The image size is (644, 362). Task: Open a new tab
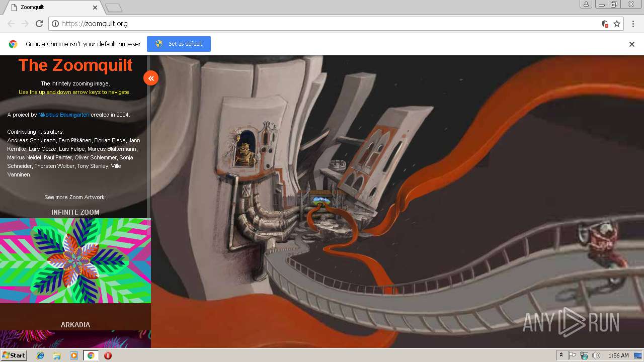coord(114,8)
